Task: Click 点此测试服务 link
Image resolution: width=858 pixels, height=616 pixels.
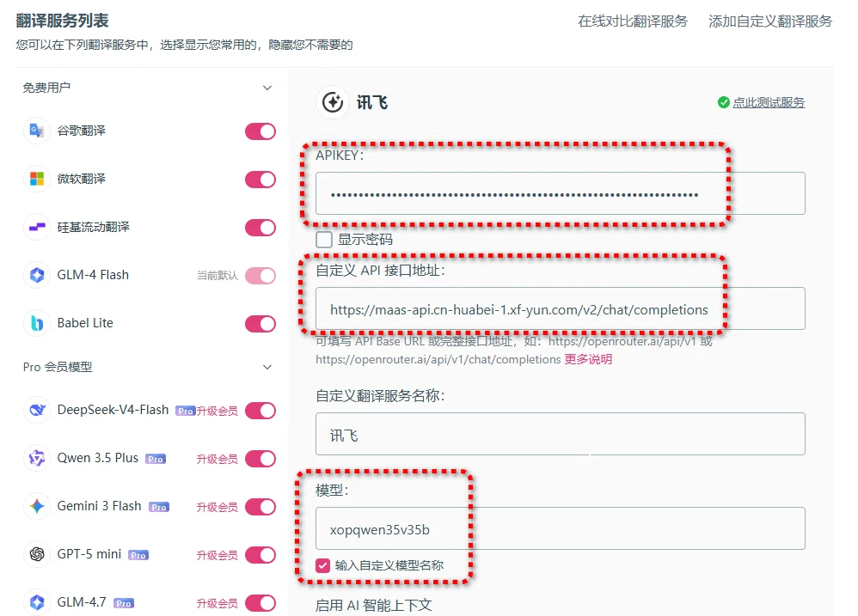Action: [x=769, y=102]
